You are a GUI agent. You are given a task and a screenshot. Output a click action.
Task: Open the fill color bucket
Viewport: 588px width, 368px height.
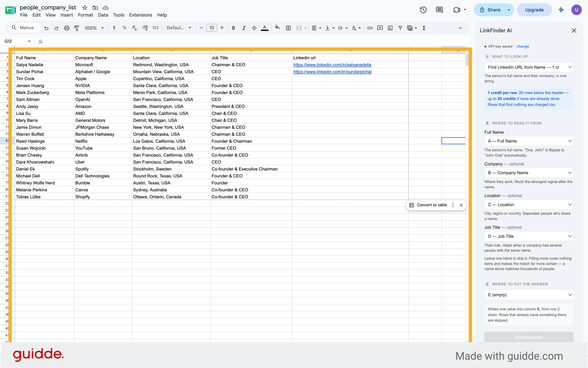click(277, 28)
